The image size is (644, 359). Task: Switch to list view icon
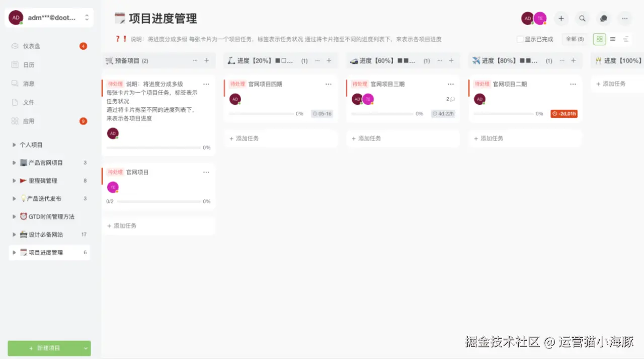pyautogui.click(x=612, y=39)
